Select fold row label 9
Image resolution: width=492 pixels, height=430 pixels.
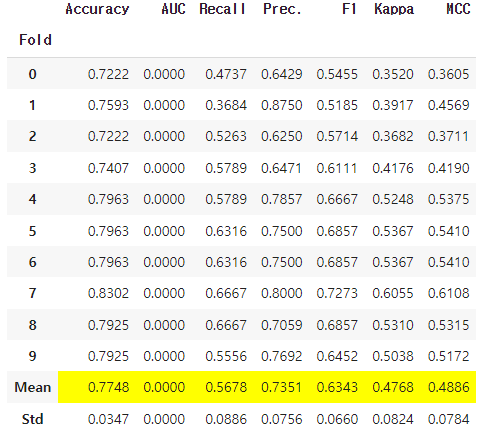pos(32,356)
